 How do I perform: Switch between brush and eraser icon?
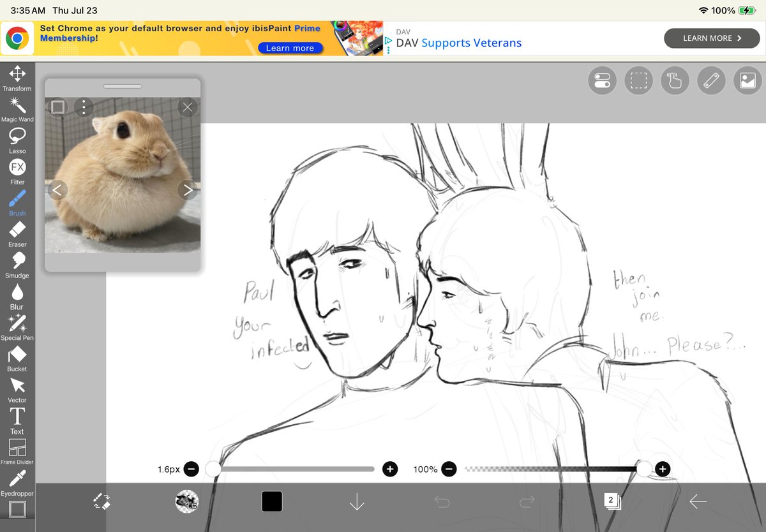pyautogui.click(x=102, y=501)
